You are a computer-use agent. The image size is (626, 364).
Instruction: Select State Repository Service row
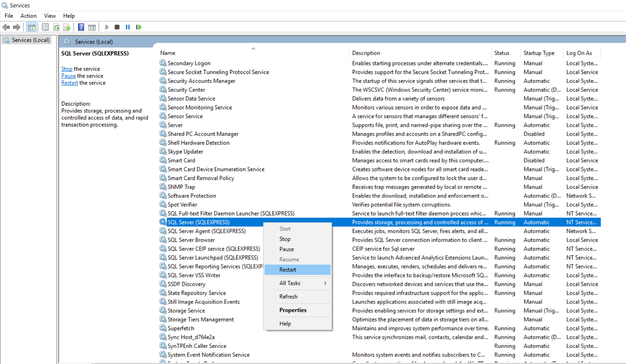[380, 293]
